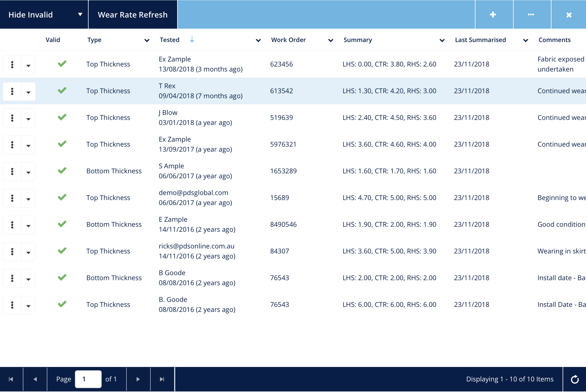The width and height of the screenshot is (586, 392).
Task: Open kebab menu for work order 623456
Action: 12,65
